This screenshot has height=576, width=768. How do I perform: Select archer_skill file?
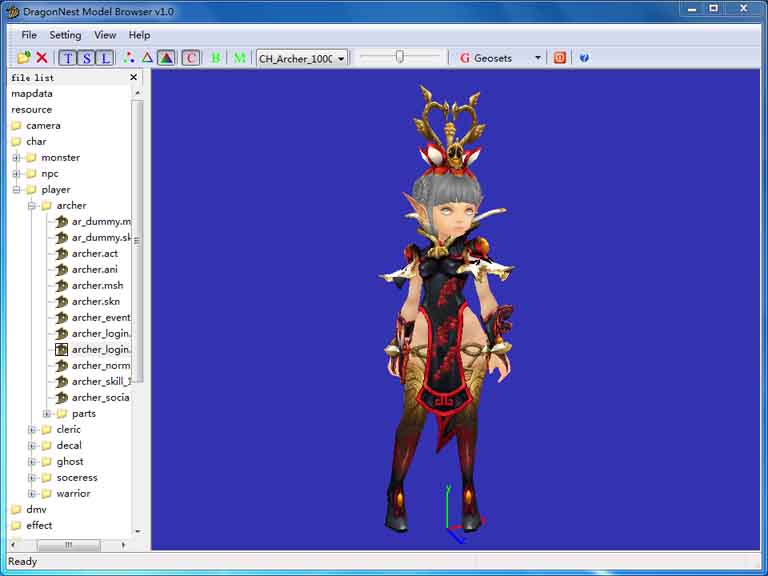coord(101,381)
